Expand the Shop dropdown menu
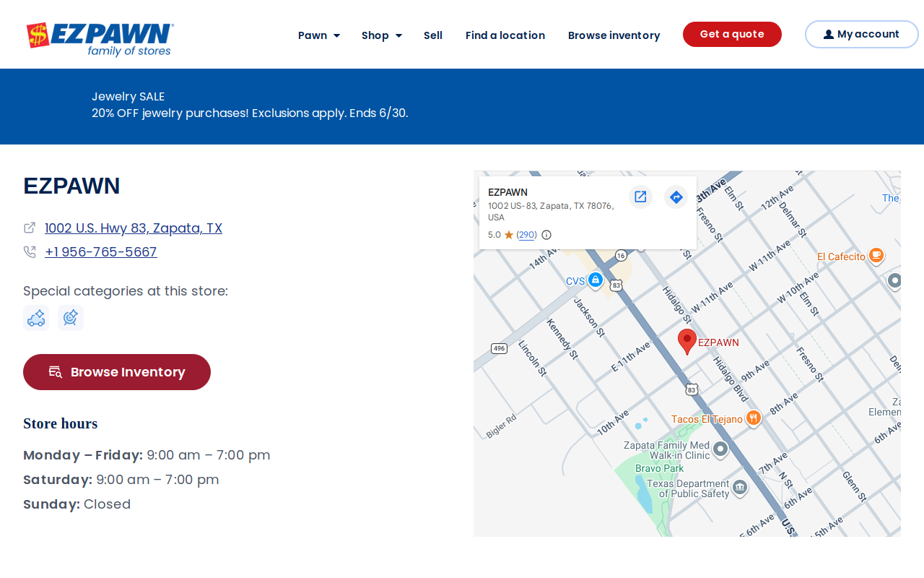Image resolution: width=924 pixels, height=578 pixels. pyautogui.click(x=382, y=35)
